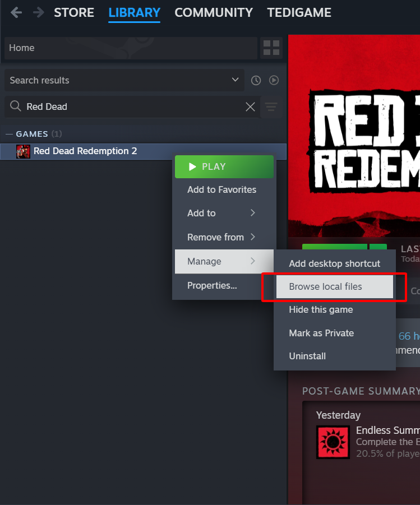
Task: Click the recent activity clock icon
Action: tap(256, 80)
